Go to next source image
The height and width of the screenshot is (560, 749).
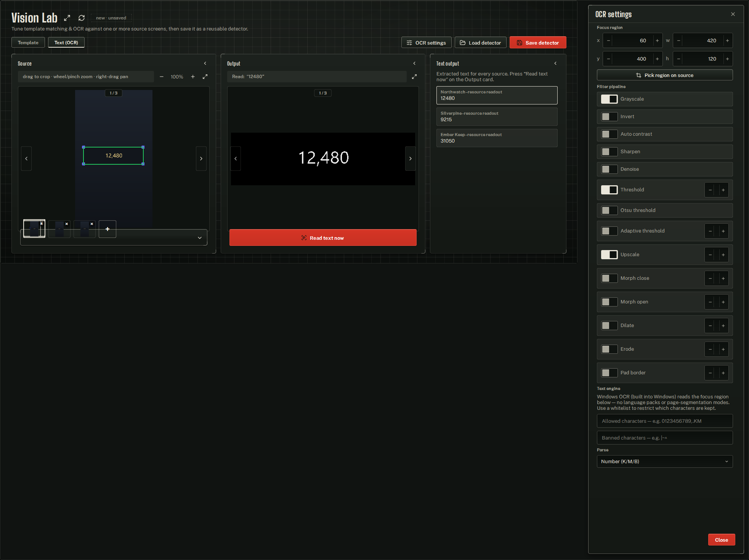pos(201,159)
